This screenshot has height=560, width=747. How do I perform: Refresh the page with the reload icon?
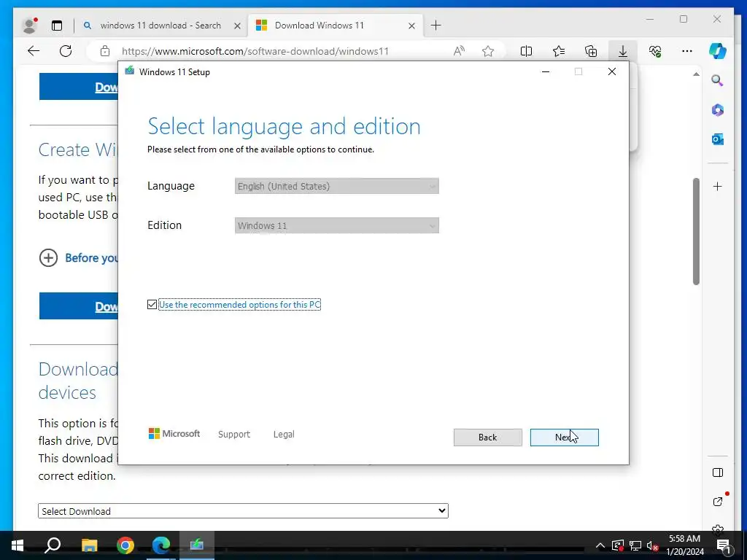point(66,51)
